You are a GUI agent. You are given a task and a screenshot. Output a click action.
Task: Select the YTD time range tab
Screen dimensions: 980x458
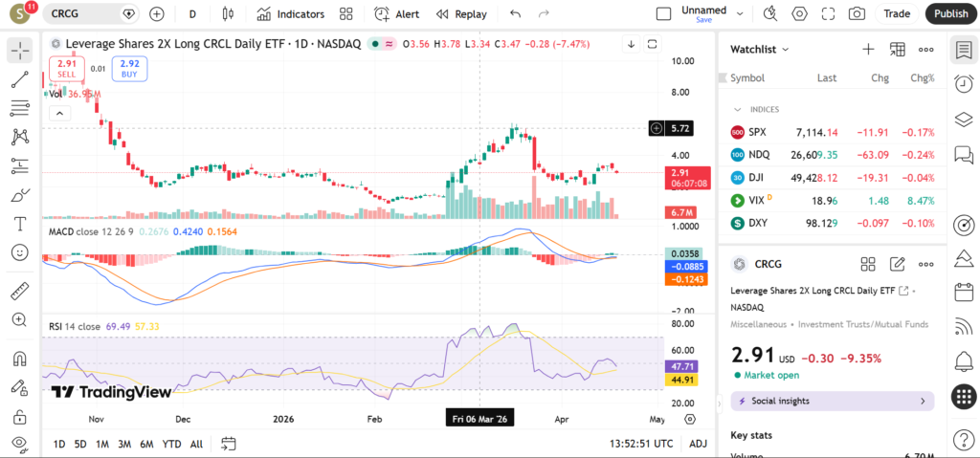[x=172, y=444]
